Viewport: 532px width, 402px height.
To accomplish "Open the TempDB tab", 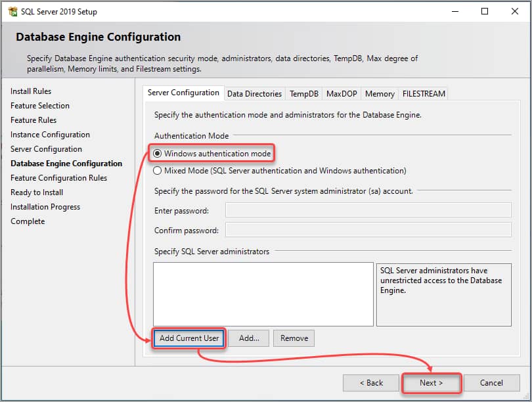I will [x=304, y=94].
